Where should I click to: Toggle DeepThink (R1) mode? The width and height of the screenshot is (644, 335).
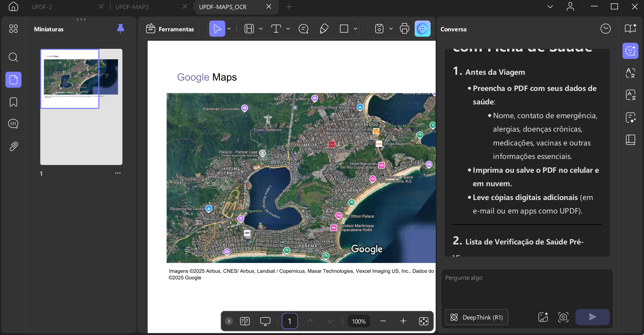pos(477,317)
